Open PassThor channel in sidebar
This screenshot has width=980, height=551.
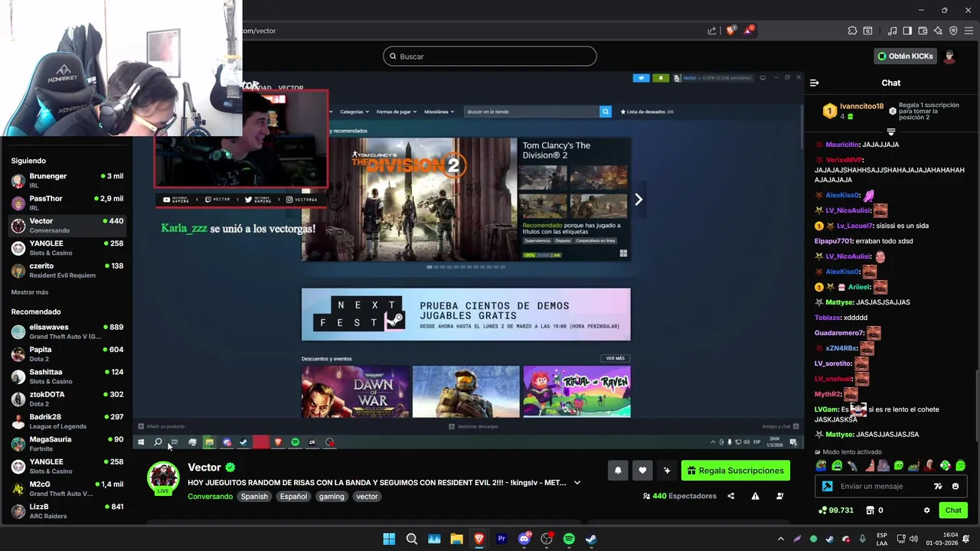(x=67, y=203)
